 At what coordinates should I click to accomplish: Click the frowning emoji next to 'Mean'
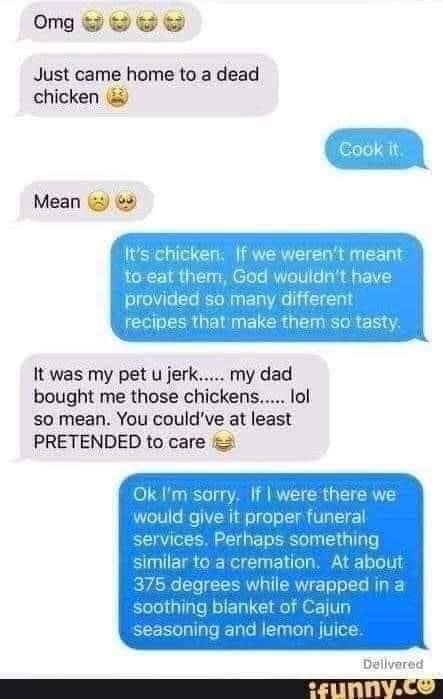[x=98, y=202]
